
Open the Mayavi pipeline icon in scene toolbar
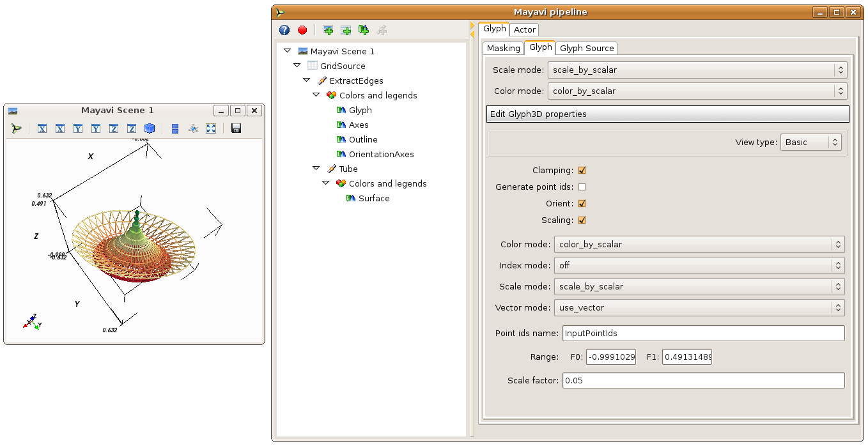(17, 128)
